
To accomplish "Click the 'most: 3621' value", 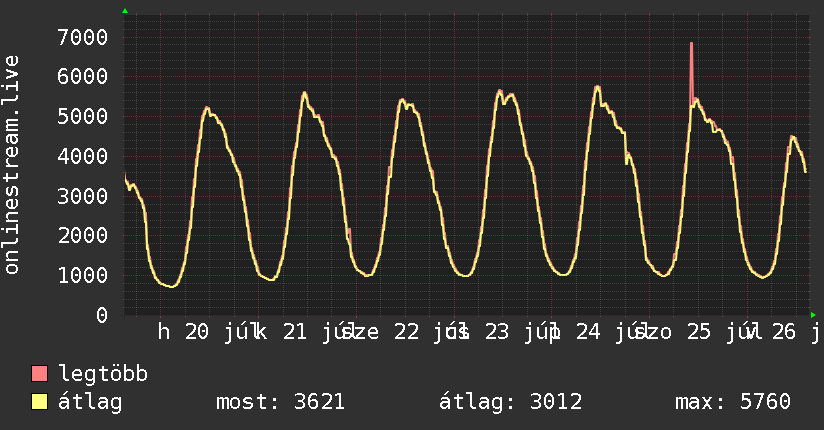I will pyautogui.click(x=281, y=402).
